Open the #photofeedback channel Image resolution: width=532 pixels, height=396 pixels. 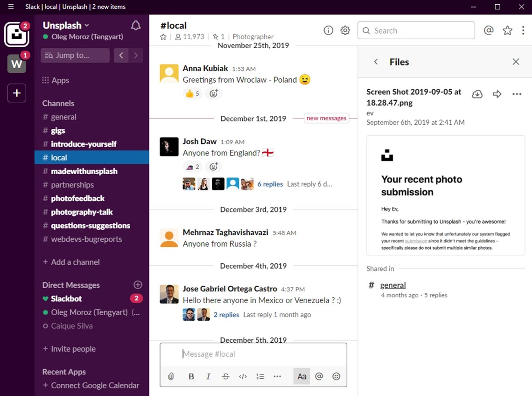point(91,198)
